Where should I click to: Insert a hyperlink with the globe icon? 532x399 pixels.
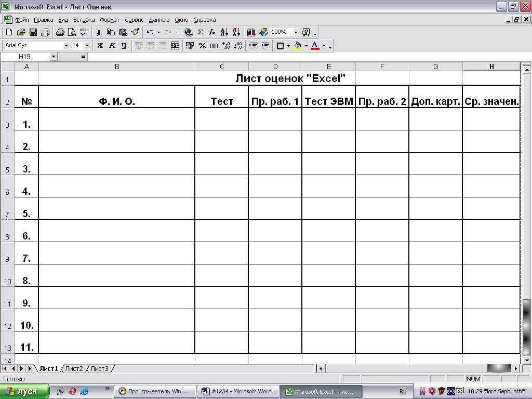tap(188, 32)
